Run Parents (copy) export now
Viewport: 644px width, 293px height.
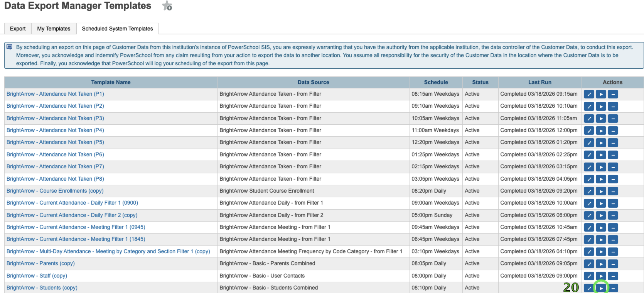(601, 264)
